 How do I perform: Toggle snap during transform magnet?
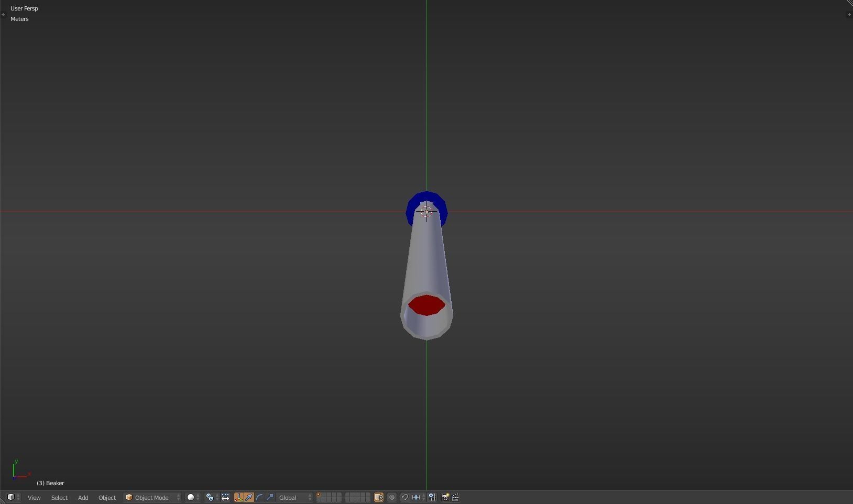click(x=405, y=497)
